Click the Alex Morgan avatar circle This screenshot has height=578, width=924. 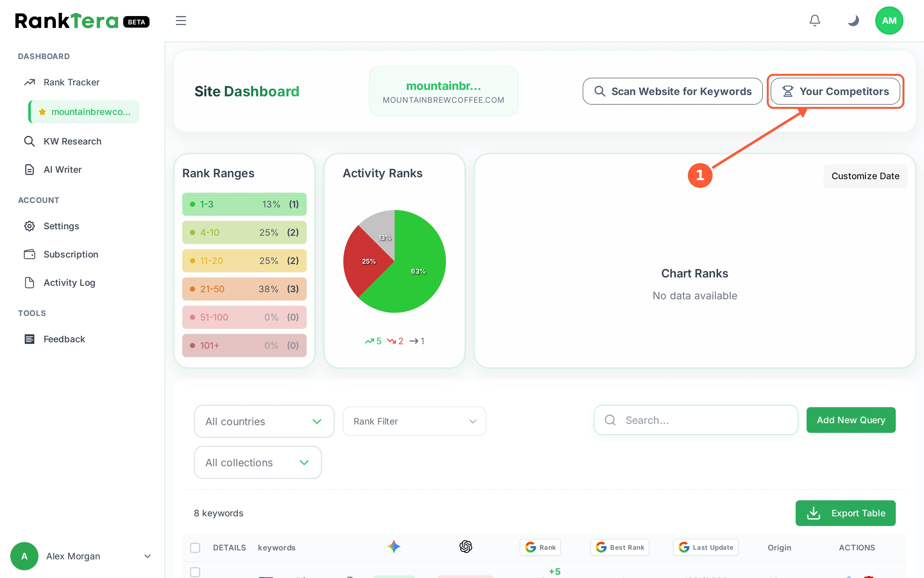24,556
